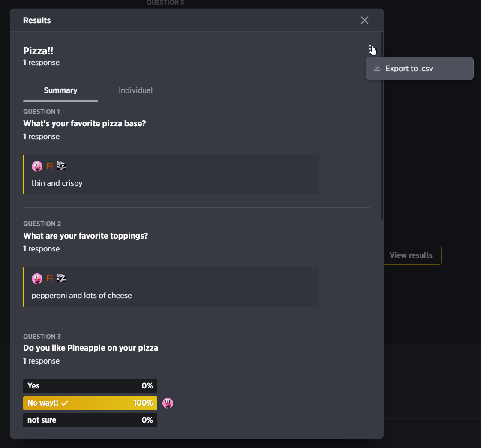This screenshot has width=481, height=448.
Task: Click sunglasses badge icon in Question 1 response
Action: tap(62, 166)
